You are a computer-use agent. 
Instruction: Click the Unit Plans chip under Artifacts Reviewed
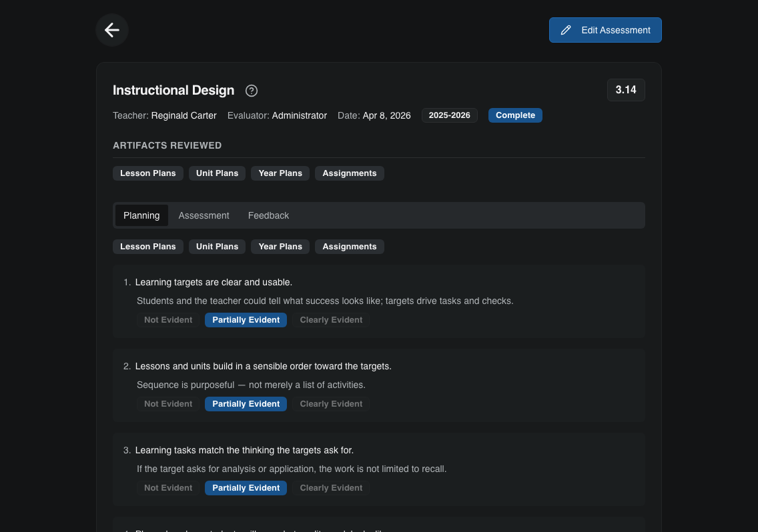point(217,173)
